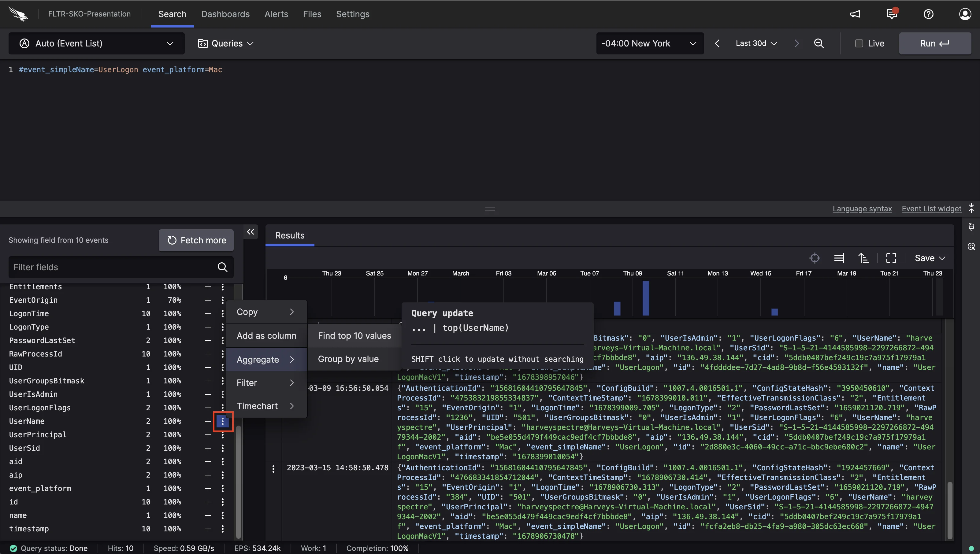Select Add as column menu entry

coord(266,336)
